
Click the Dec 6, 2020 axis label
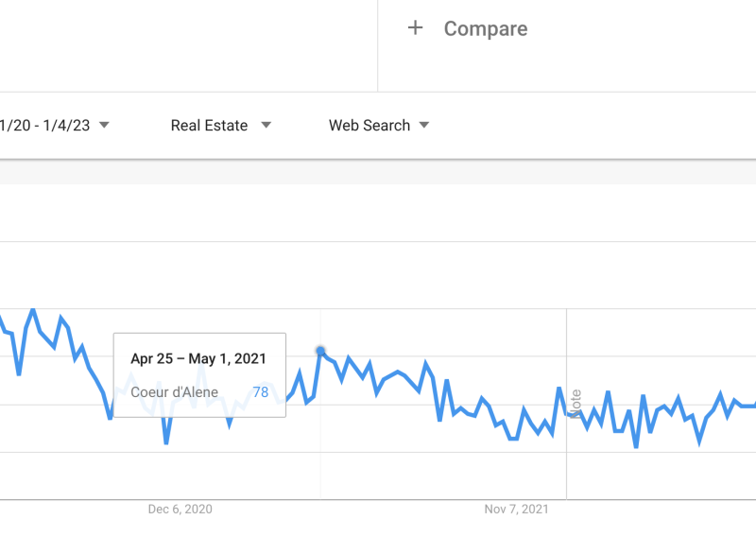pos(180,509)
